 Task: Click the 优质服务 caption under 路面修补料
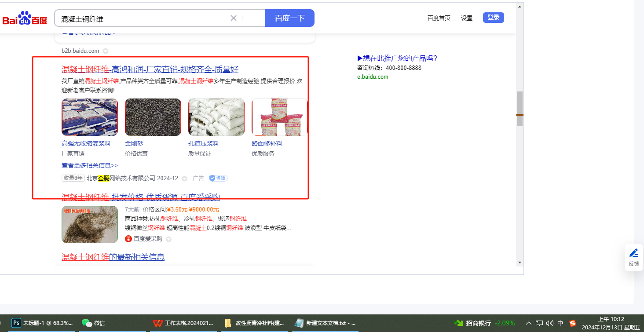pos(263,153)
